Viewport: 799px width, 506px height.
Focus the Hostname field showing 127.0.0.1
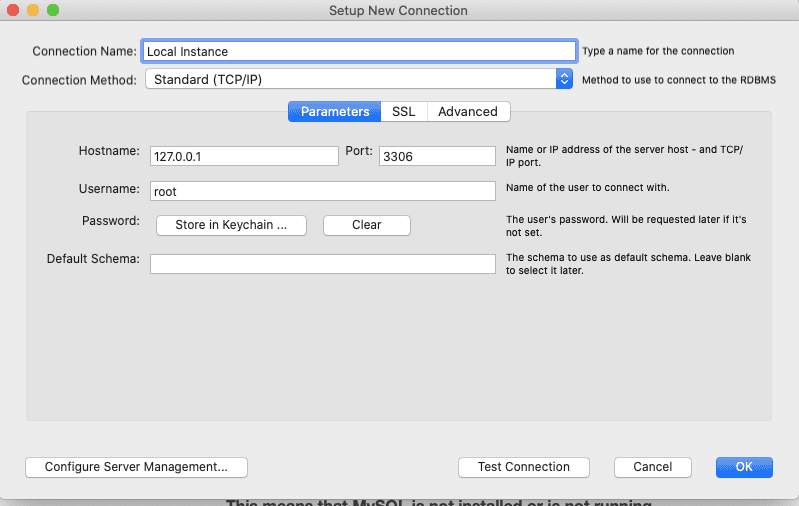coord(244,156)
